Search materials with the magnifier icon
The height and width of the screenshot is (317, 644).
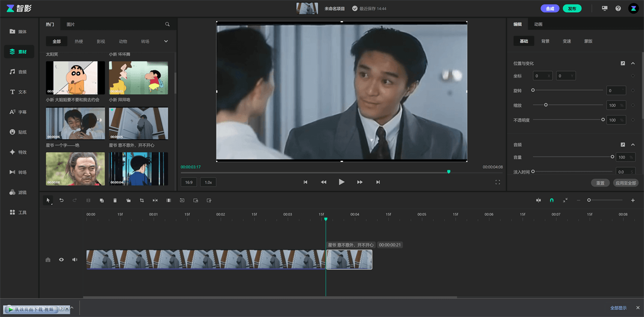(x=168, y=24)
